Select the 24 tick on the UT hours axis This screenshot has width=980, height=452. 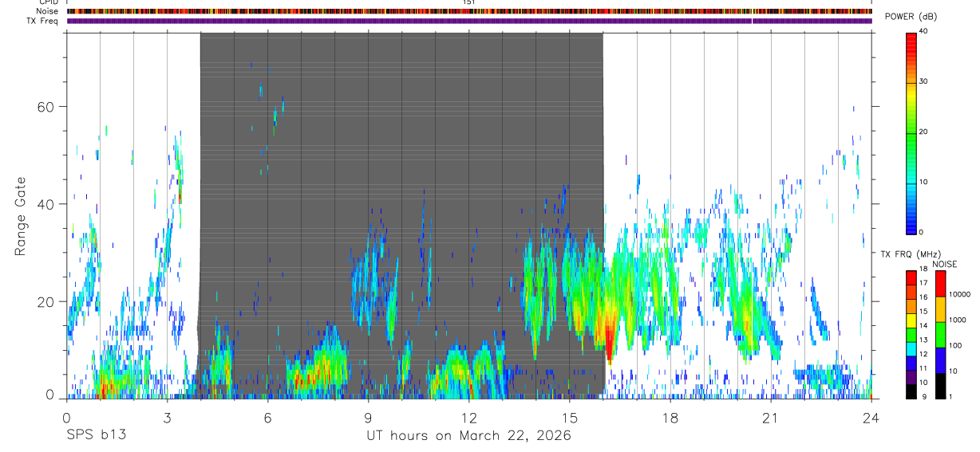click(871, 417)
